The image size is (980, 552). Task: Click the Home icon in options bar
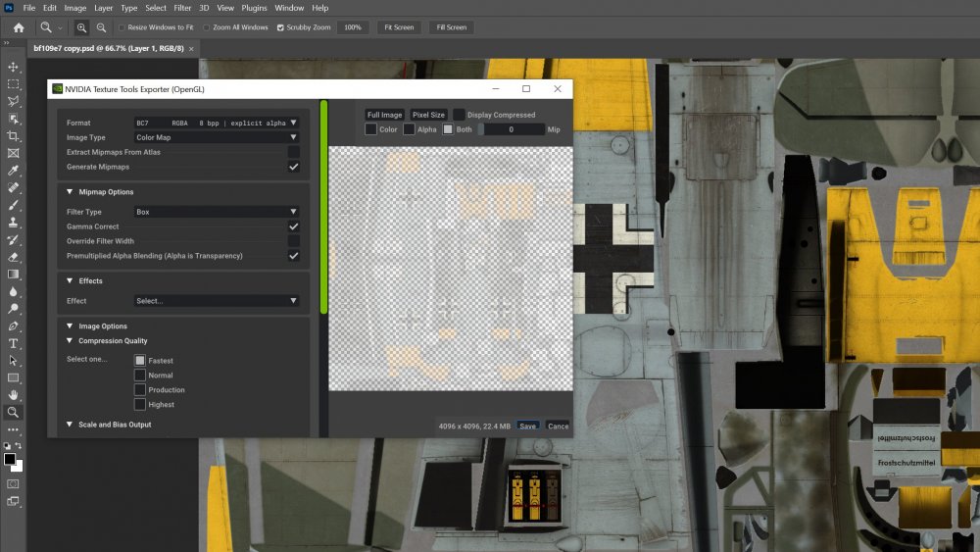[x=19, y=27]
